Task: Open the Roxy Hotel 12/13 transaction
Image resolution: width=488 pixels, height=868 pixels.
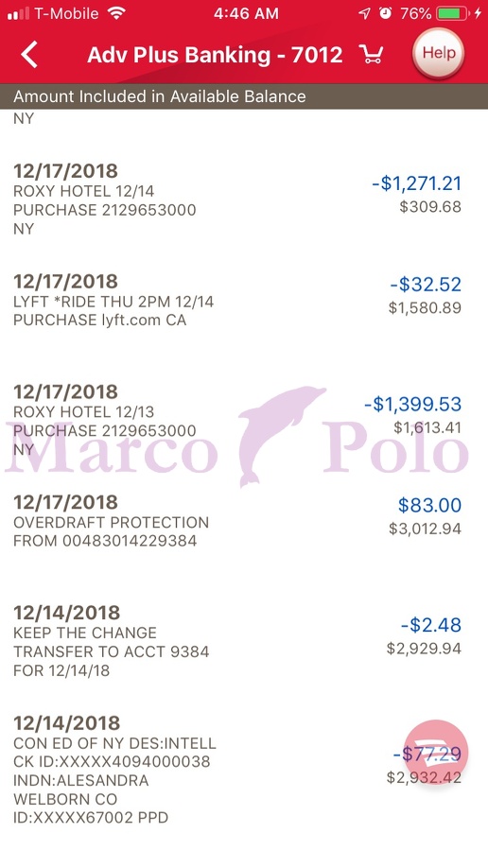Action: tap(244, 421)
